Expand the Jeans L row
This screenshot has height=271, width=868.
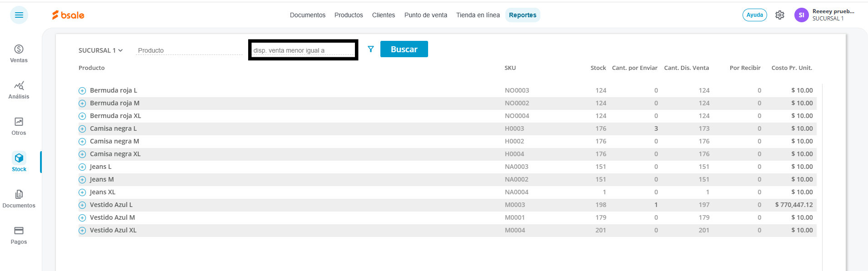click(x=82, y=167)
